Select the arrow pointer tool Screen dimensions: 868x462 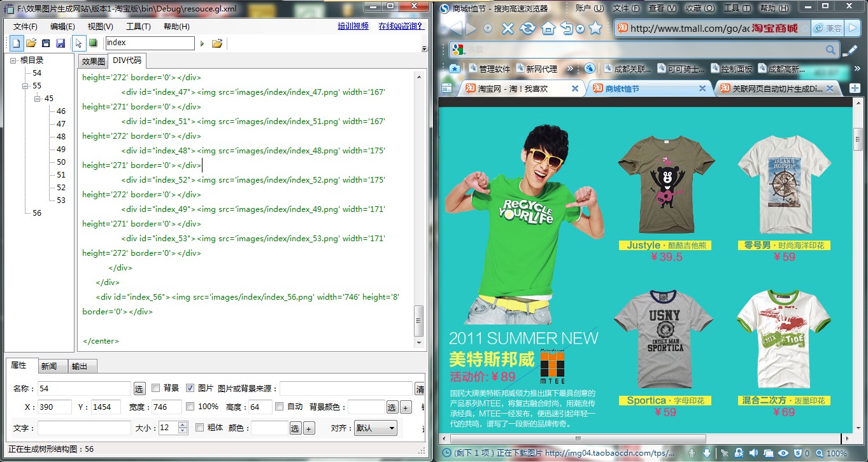tap(78, 43)
